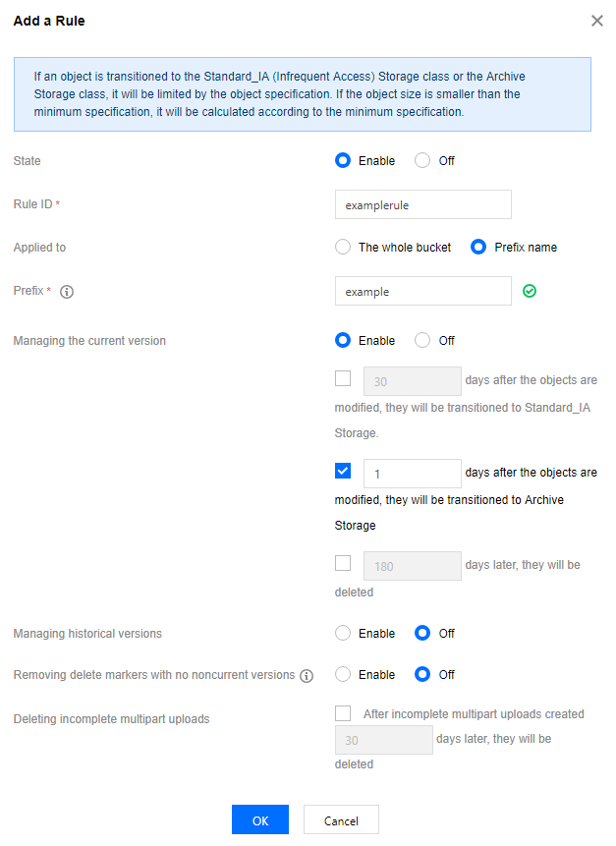Check the 180 days deletion checkbox
The height and width of the screenshot is (846, 616).
(x=343, y=563)
